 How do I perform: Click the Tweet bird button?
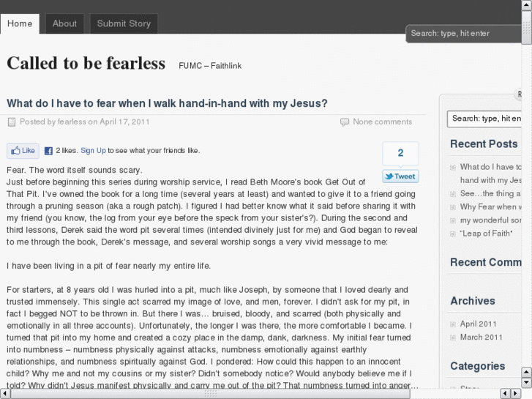point(400,176)
